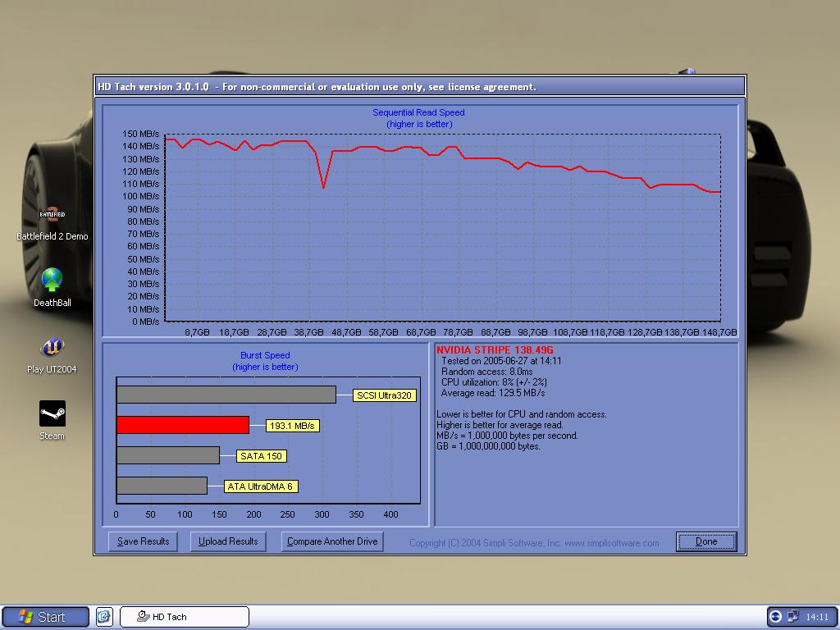The height and width of the screenshot is (630, 840).
Task: Click the 98,7GB axis label
Action: coord(532,332)
